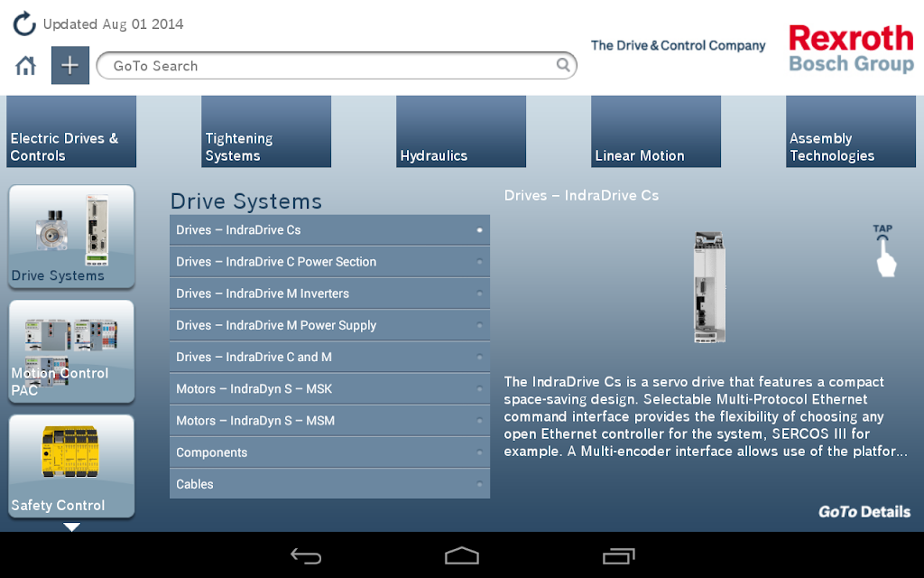The image size is (924, 578).
Task: Tap the Android home button
Action: [x=462, y=555]
